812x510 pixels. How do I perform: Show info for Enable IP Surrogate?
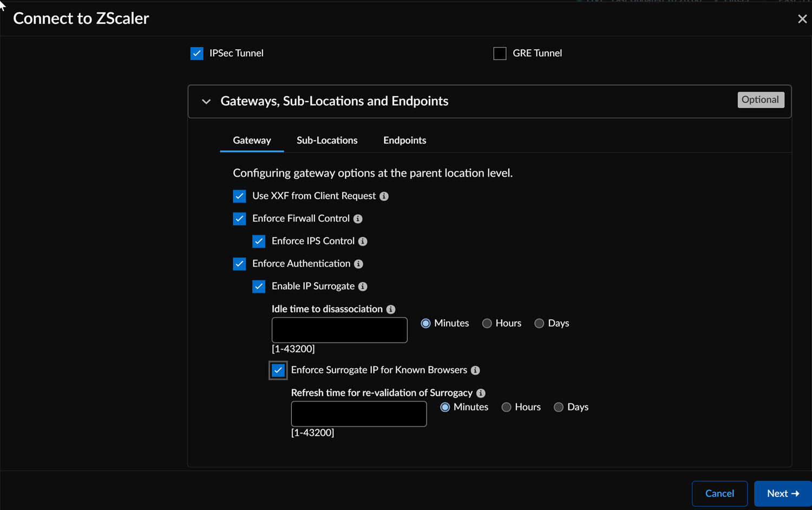pos(363,287)
